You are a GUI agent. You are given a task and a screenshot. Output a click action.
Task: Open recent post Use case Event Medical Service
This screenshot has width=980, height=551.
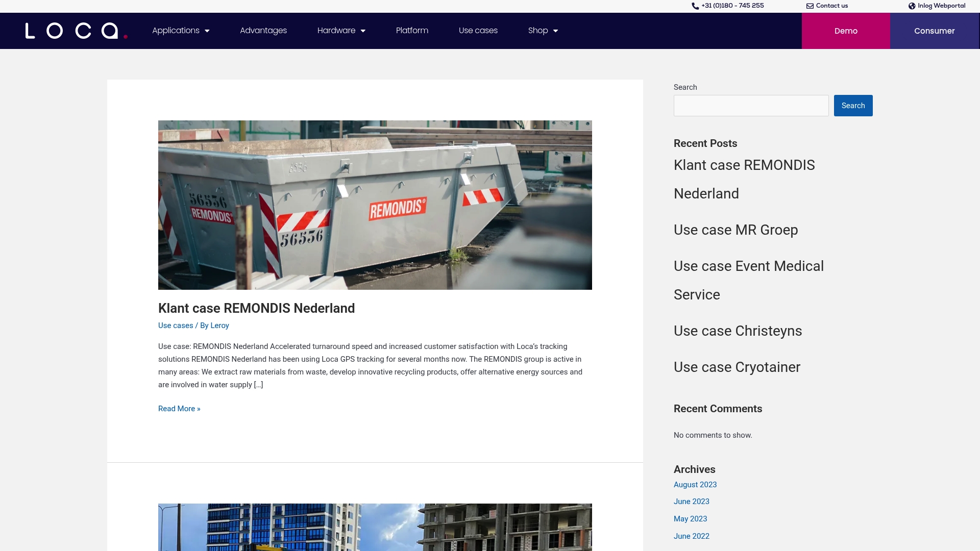tap(749, 280)
